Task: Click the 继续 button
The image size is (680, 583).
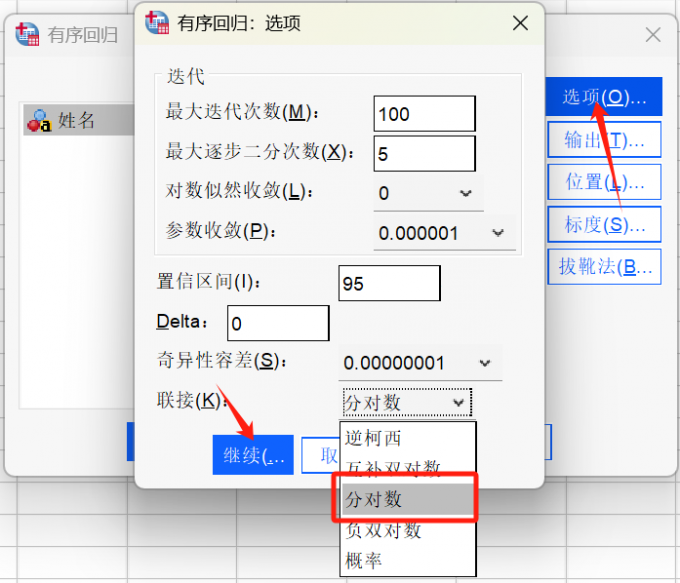Action: click(x=253, y=455)
